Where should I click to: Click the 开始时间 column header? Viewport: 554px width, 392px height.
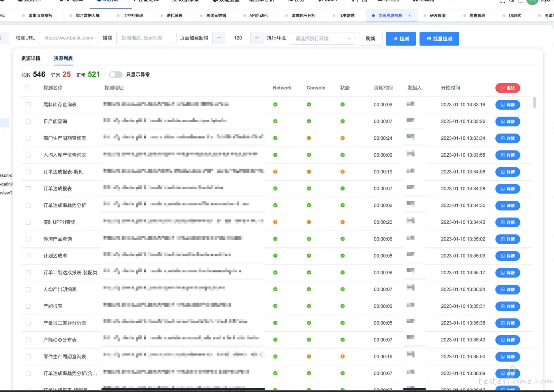450,88
